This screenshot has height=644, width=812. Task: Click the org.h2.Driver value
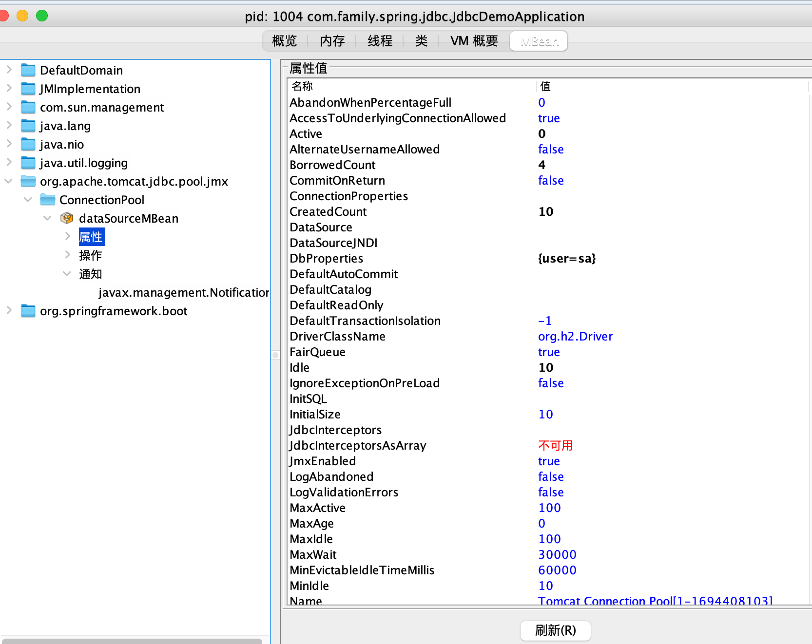coord(575,336)
